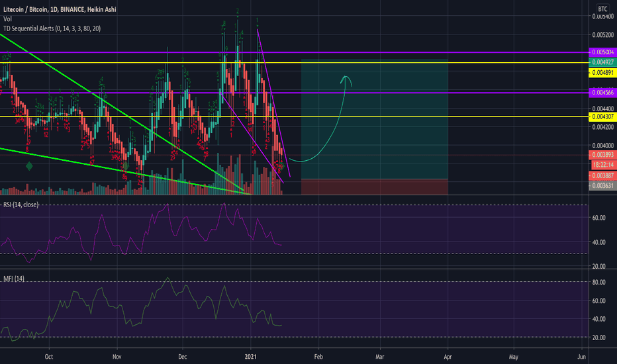Click the RSI 60.00 scale value
Image resolution: width=617 pixels, height=364 pixels.
coord(599,218)
